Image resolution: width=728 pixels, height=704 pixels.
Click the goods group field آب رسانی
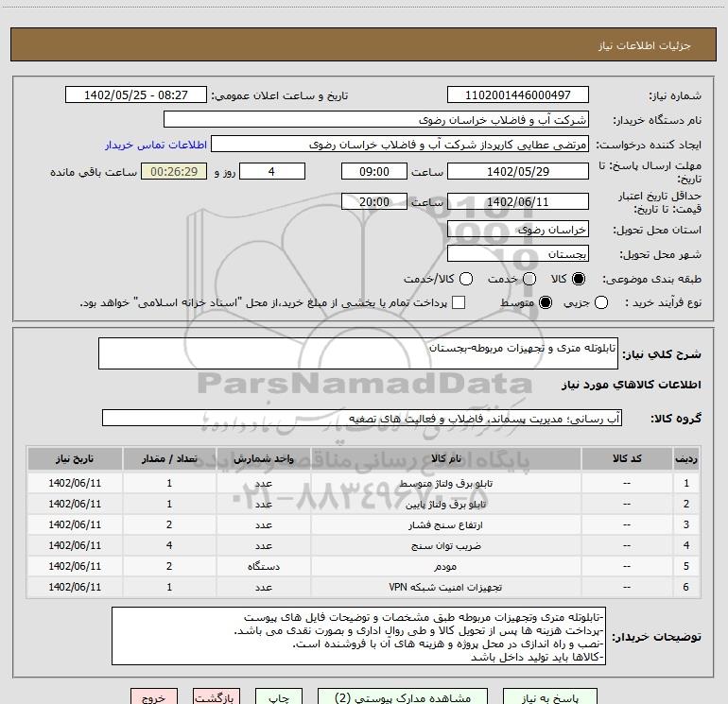pos(362,418)
